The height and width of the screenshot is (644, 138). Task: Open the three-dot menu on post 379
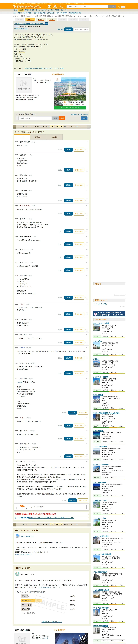pyautogui.click(x=87, y=378)
